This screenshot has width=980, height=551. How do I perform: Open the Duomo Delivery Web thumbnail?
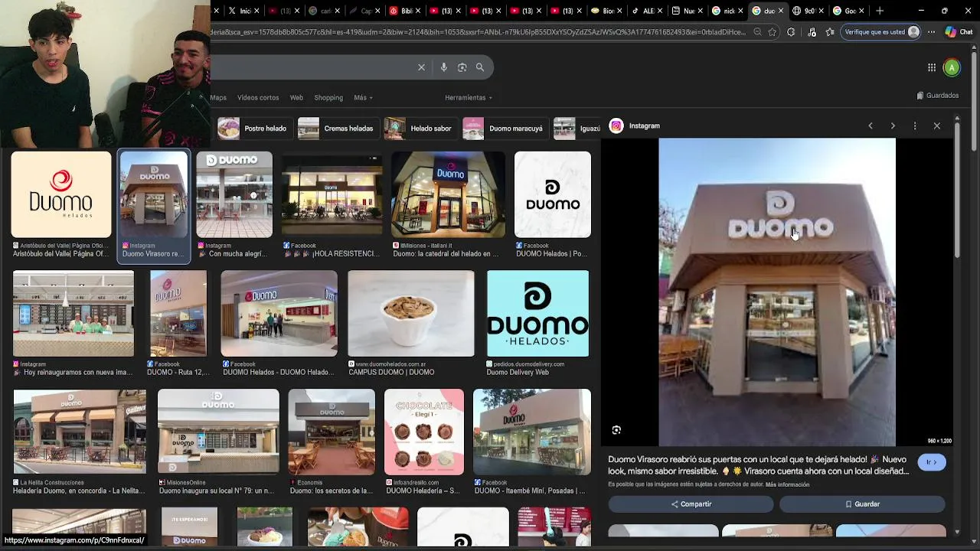pos(538,313)
